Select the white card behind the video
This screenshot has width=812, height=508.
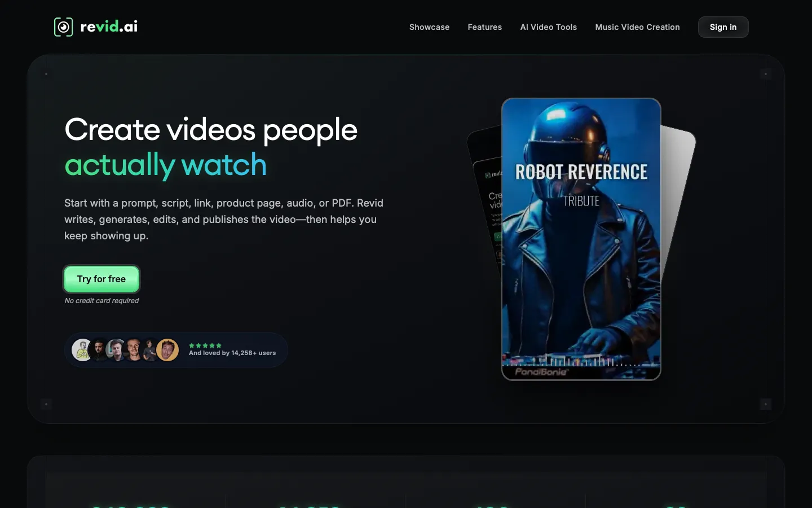(x=677, y=198)
